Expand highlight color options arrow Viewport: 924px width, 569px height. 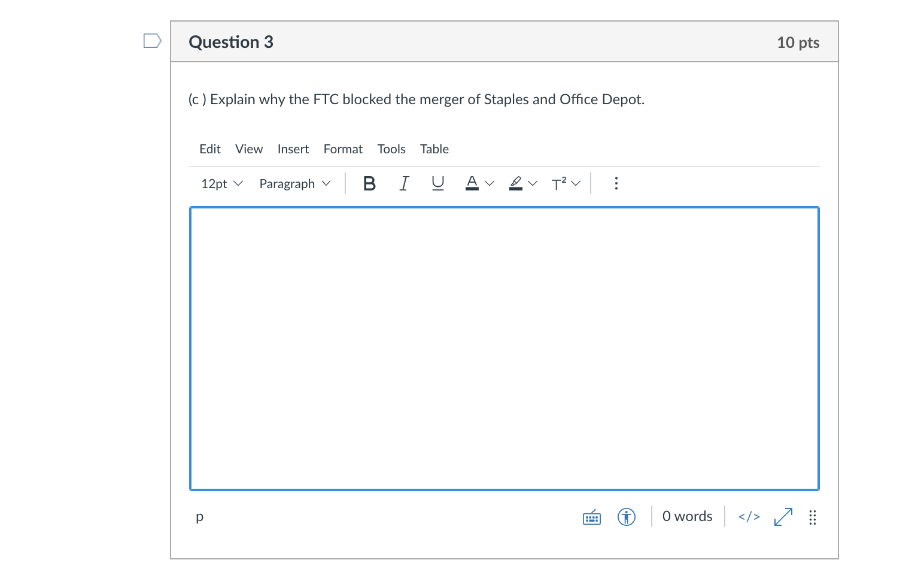coord(533,183)
